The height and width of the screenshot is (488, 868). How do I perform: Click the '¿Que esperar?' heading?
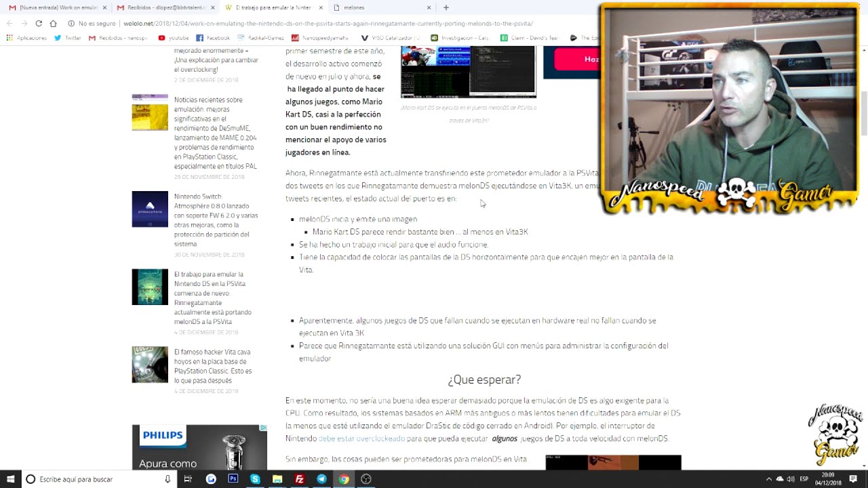pos(484,380)
